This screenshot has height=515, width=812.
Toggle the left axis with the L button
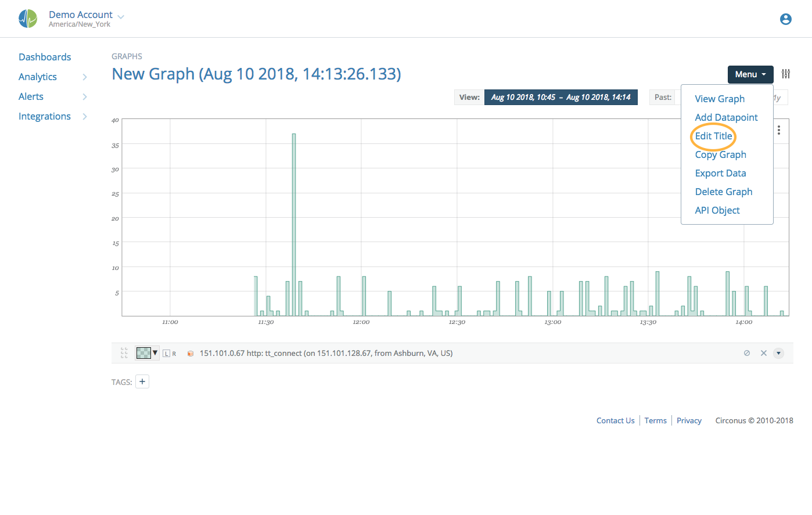tap(166, 353)
